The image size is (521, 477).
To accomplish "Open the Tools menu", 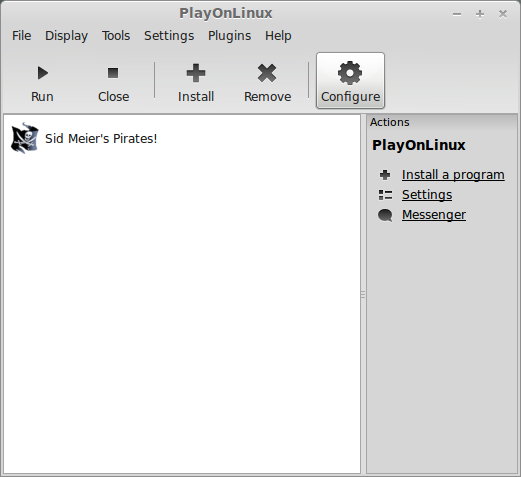I will click(x=116, y=36).
